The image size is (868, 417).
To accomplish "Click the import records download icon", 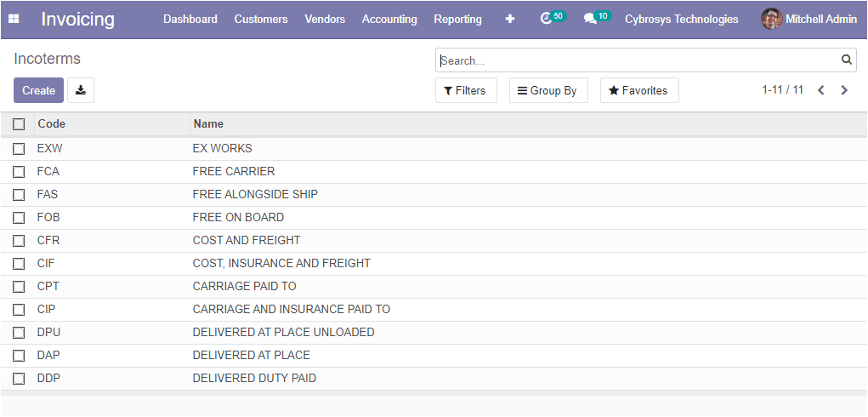I will (x=81, y=90).
